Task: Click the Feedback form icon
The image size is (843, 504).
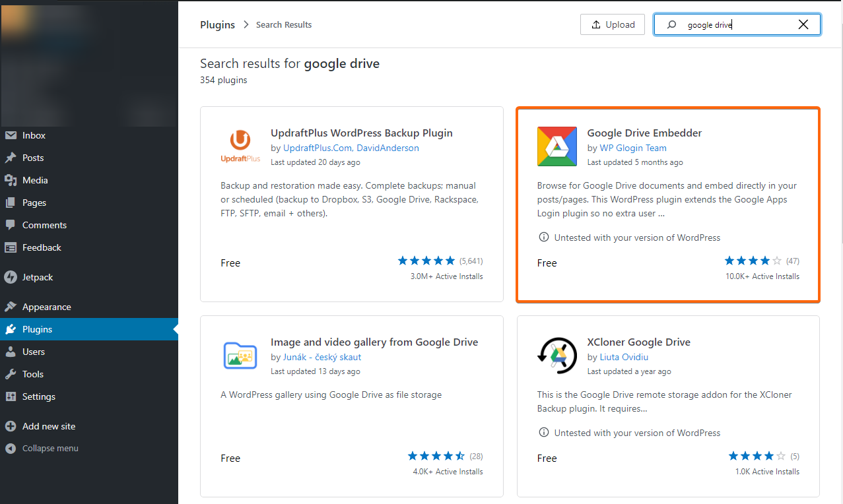Action: (x=11, y=247)
